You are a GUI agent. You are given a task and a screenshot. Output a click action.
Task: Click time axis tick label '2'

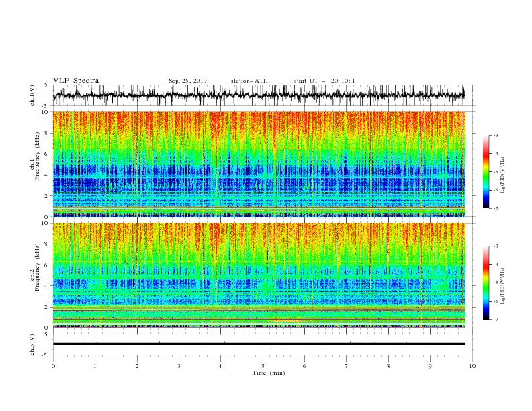pos(137,366)
